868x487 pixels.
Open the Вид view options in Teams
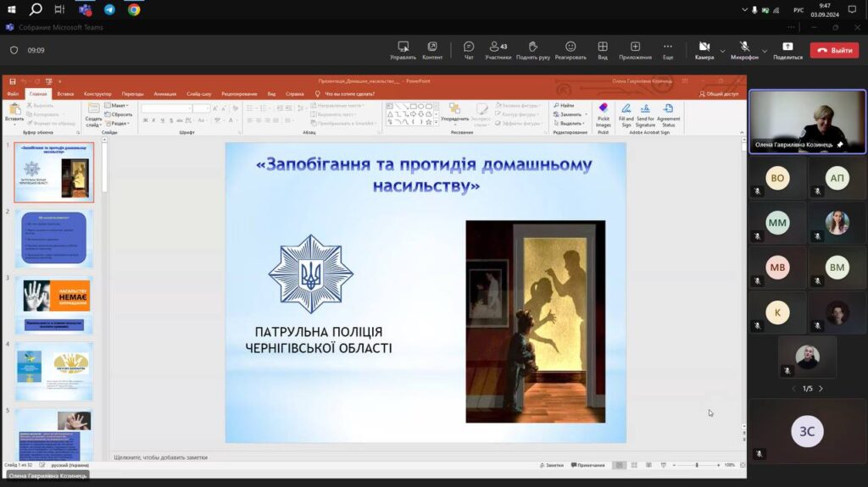pos(603,50)
